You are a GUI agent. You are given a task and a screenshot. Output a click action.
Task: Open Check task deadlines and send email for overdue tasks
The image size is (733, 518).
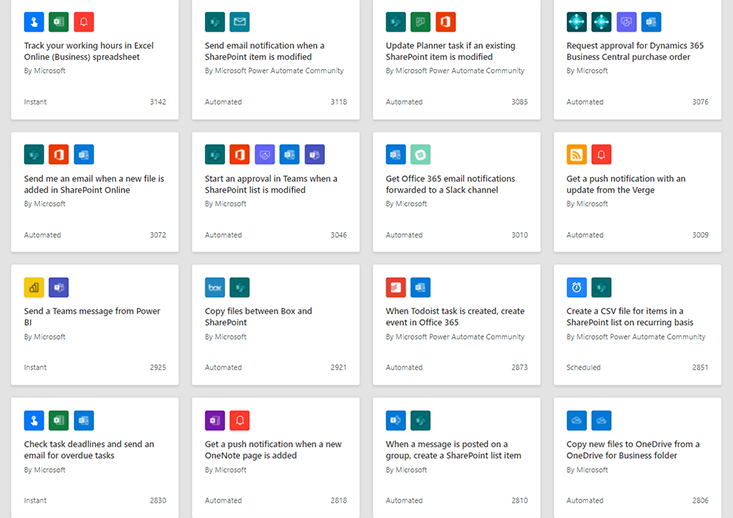click(x=89, y=450)
